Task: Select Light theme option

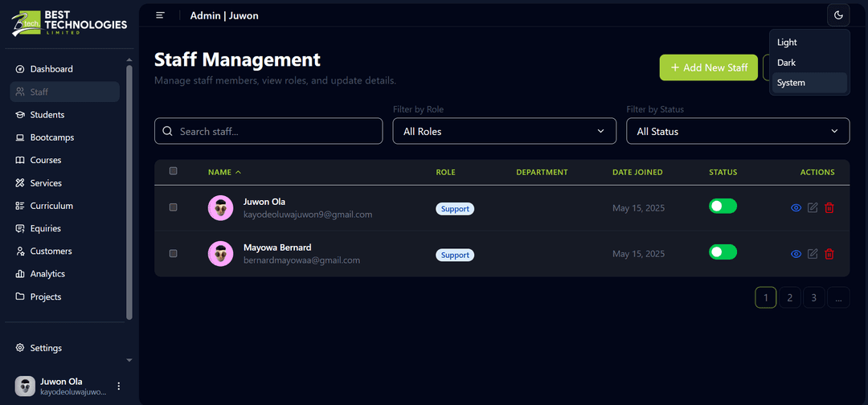Action: pos(809,42)
